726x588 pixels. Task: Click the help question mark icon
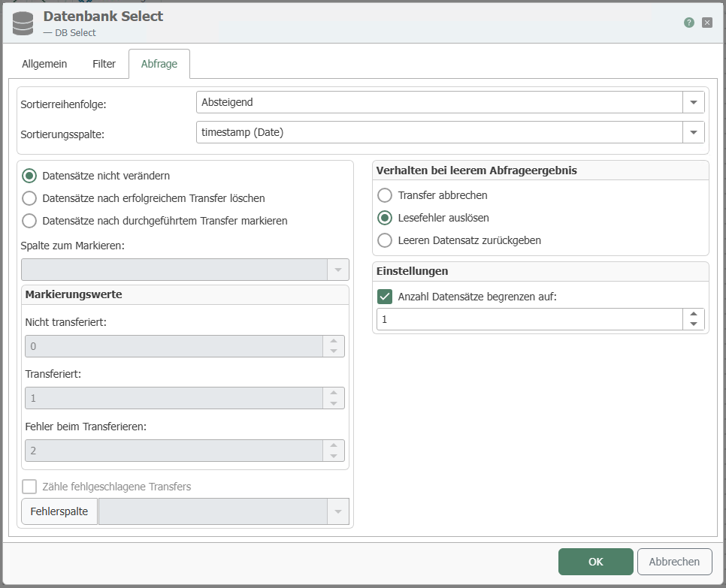click(688, 23)
